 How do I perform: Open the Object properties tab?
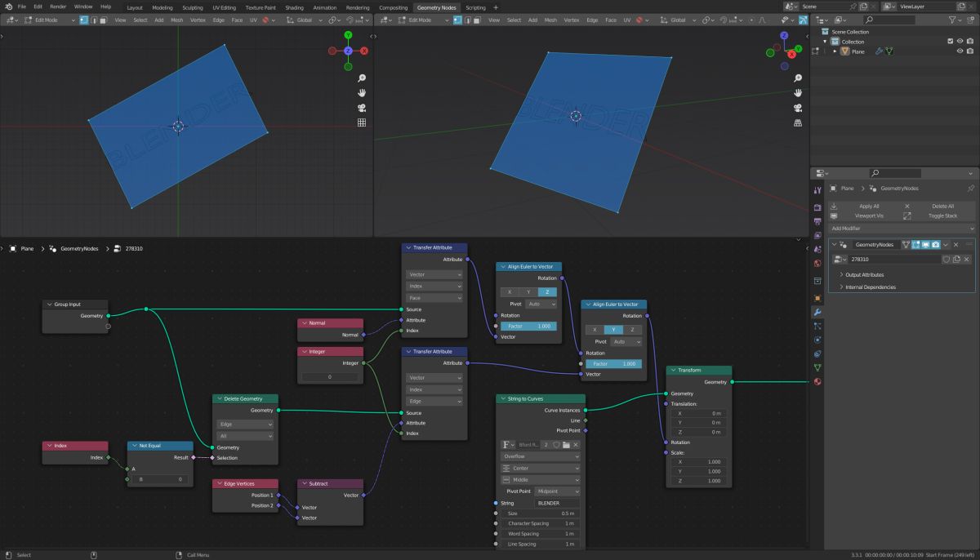click(817, 298)
